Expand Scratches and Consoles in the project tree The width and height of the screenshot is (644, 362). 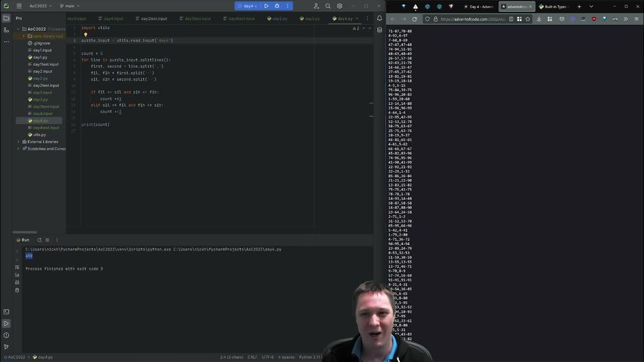point(19,149)
